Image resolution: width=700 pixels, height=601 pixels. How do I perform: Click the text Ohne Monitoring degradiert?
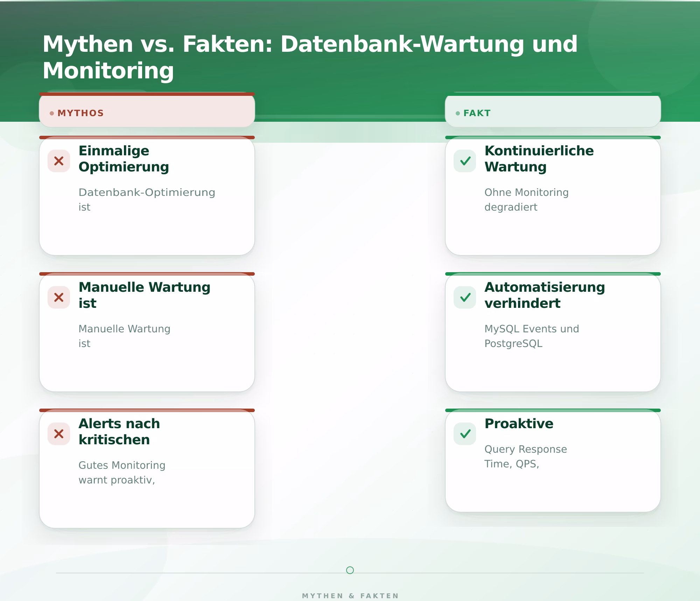point(526,200)
